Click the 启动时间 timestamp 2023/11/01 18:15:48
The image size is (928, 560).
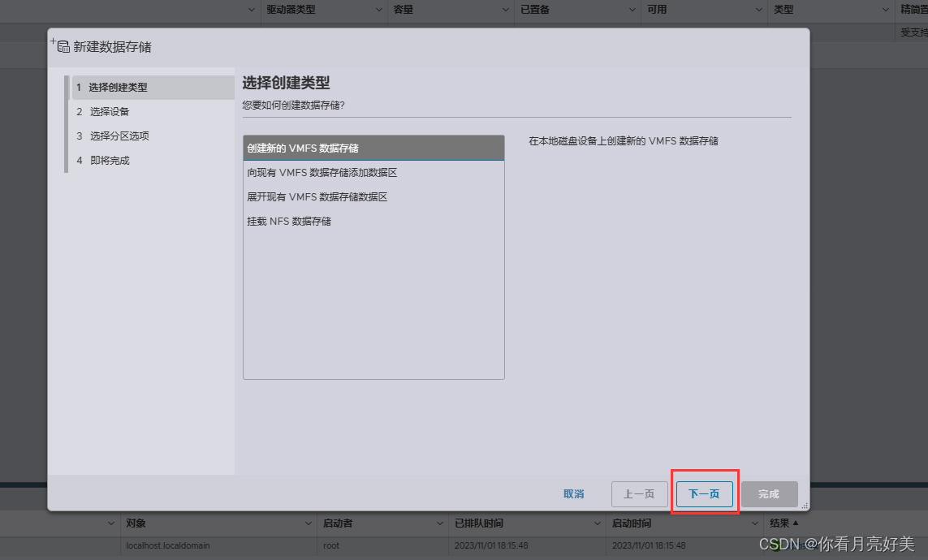click(x=649, y=546)
